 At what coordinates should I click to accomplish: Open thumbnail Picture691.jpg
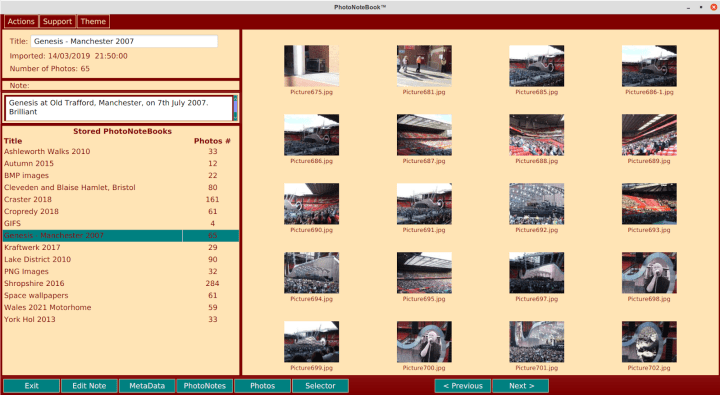click(x=424, y=203)
